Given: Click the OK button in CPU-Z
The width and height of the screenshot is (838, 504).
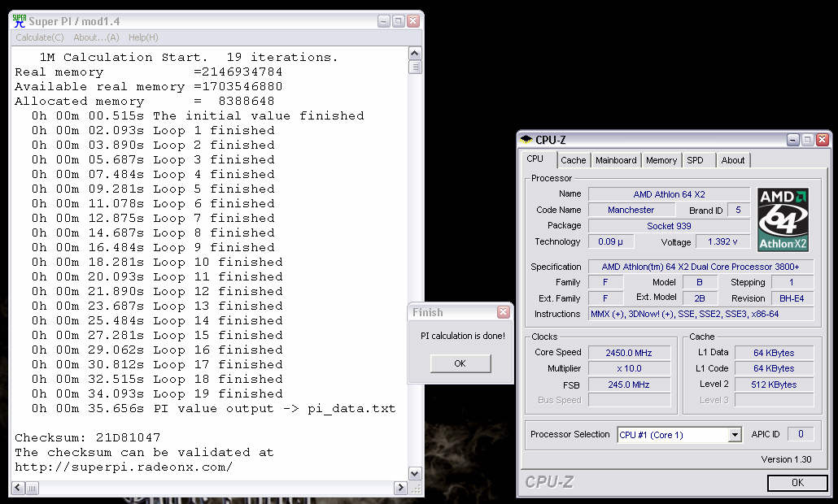Looking at the screenshot, I should (797, 483).
